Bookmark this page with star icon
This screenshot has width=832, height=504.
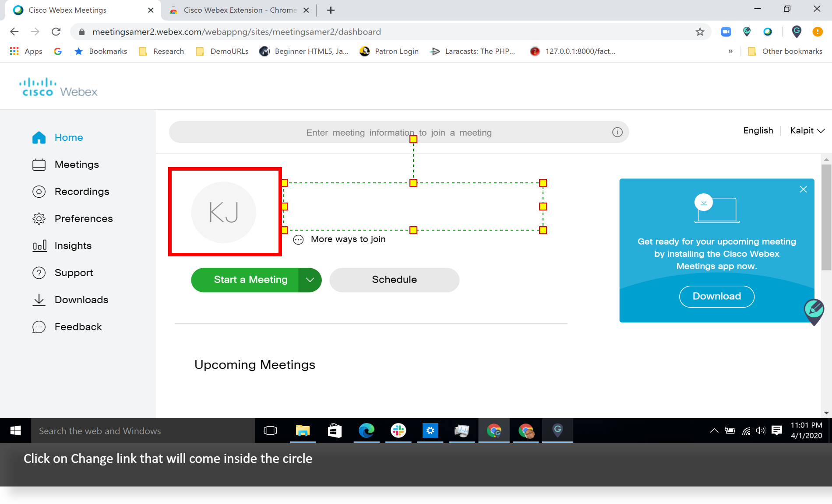click(700, 32)
